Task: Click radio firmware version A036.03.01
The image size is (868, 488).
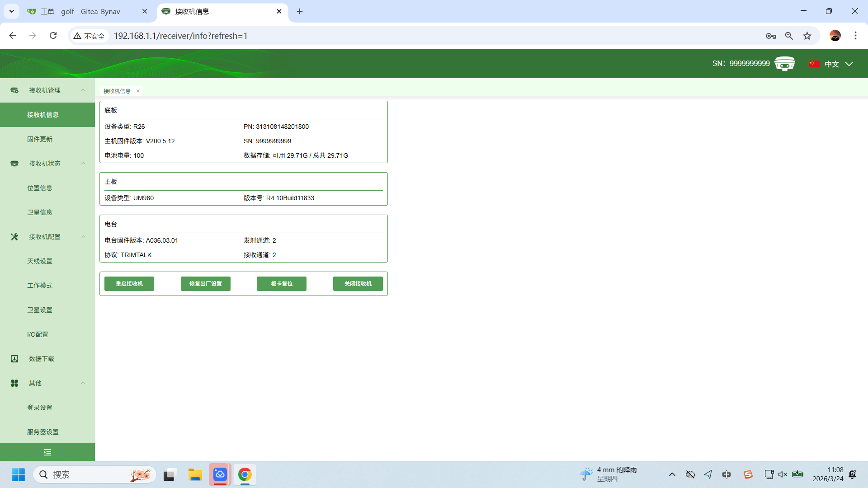Action: (162, 240)
